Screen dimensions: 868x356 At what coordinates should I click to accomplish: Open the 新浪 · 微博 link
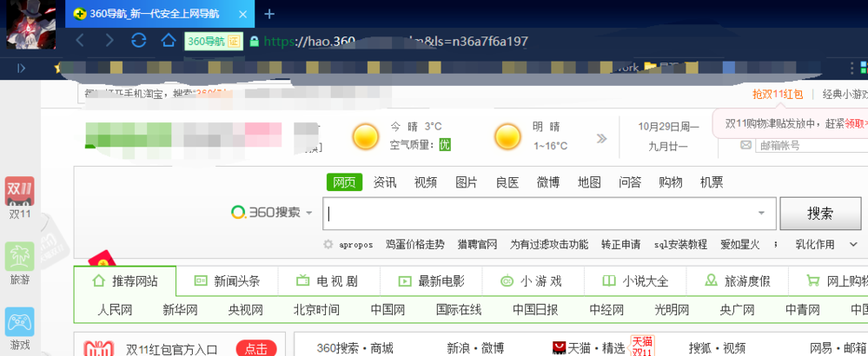click(475, 348)
